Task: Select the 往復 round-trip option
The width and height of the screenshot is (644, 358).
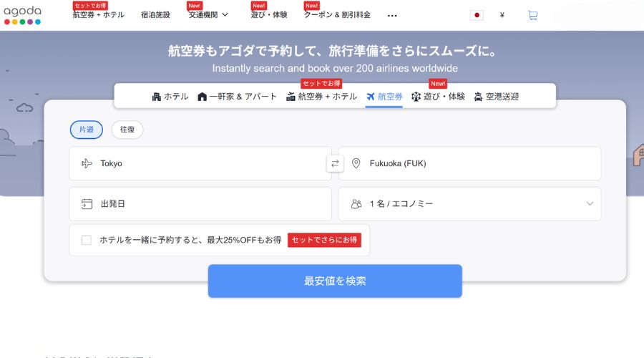Action: click(127, 130)
